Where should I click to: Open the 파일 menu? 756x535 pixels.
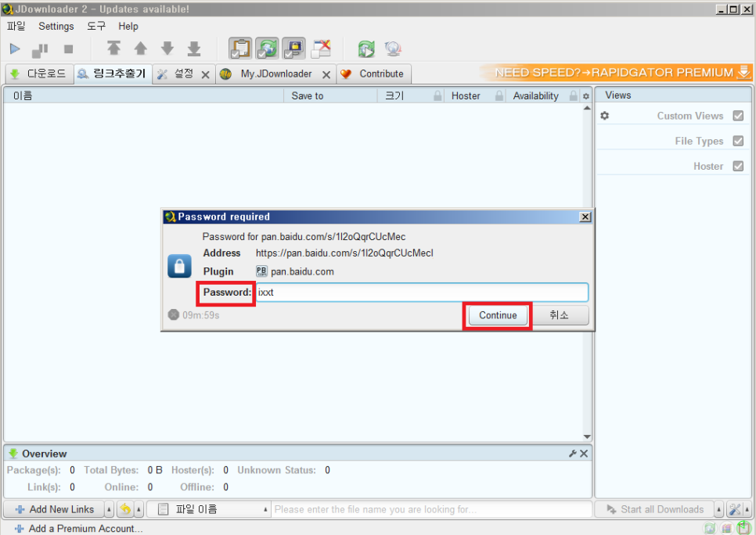(16, 26)
